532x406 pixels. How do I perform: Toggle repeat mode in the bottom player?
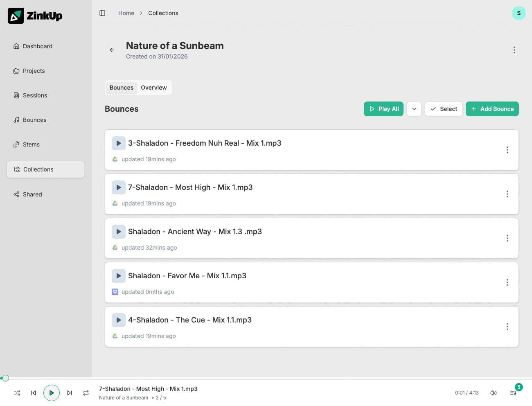[86, 392]
